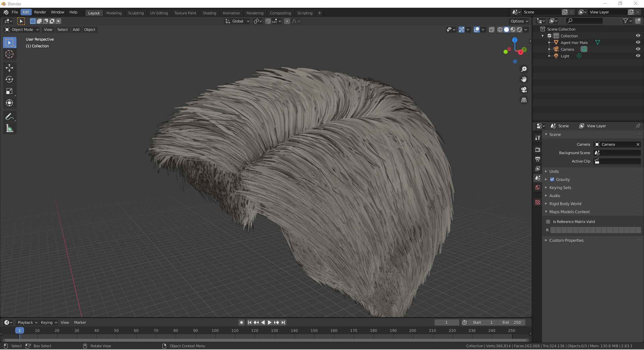644x350 pixels.
Task: Select the Annotate tool
Action: [x=9, y=117]
